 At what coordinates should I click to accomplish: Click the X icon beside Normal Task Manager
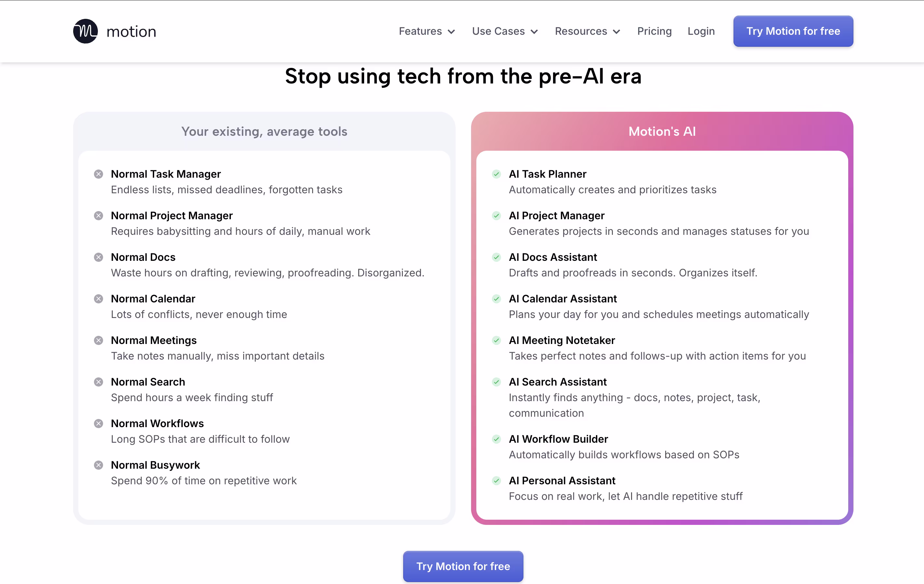[99, 174]
